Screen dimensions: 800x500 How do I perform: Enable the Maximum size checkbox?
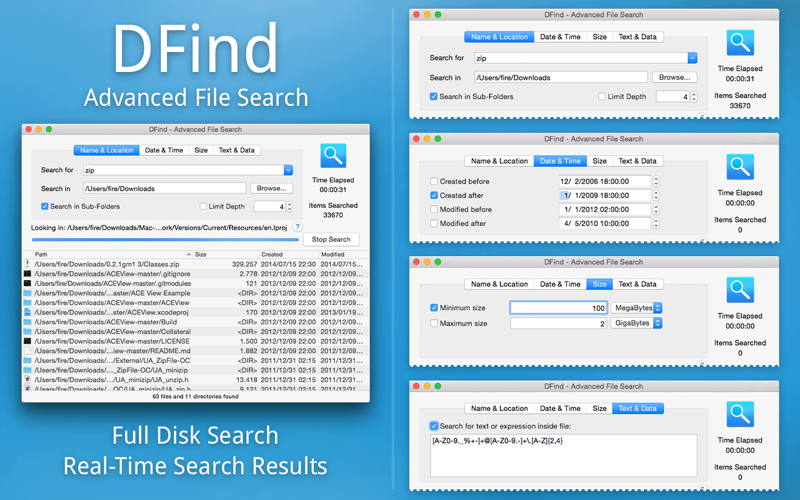tap(434, 323)
